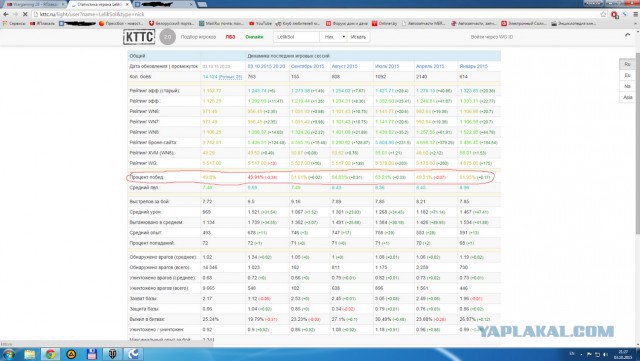Image resolution: width=640 pixels, height=361 pixels.
Task: Click the Апрель 2015 column header
Action: point(430,66)
